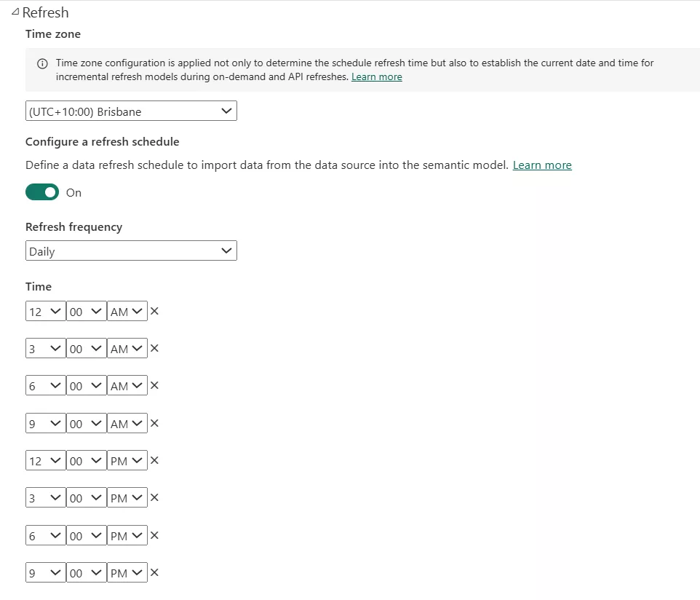This screenshot has width=700, height=600.
Task: Click the Configure a refresh schedule heading
Action: click(x=102, y=141)
